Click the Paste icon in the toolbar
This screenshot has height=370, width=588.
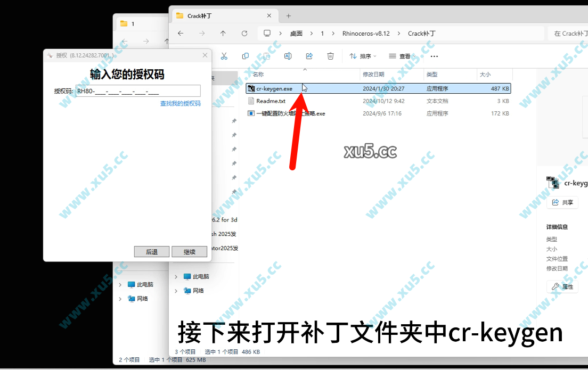tap(266, 55)
